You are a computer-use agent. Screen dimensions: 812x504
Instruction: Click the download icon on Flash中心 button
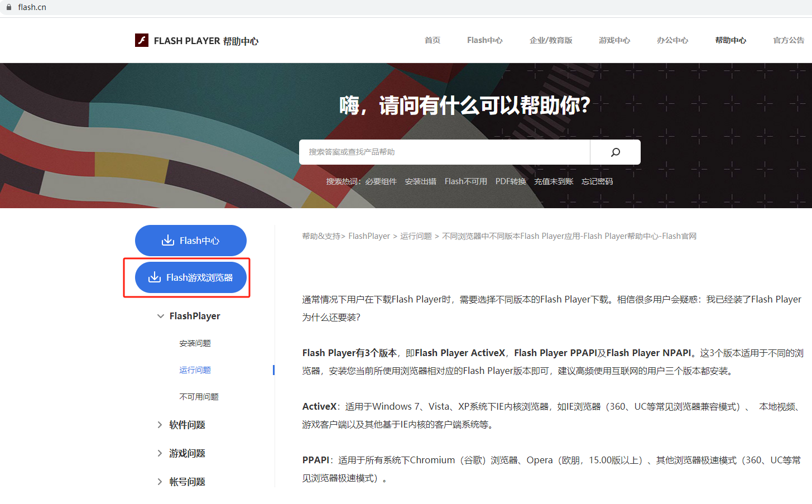click(167, 241)
